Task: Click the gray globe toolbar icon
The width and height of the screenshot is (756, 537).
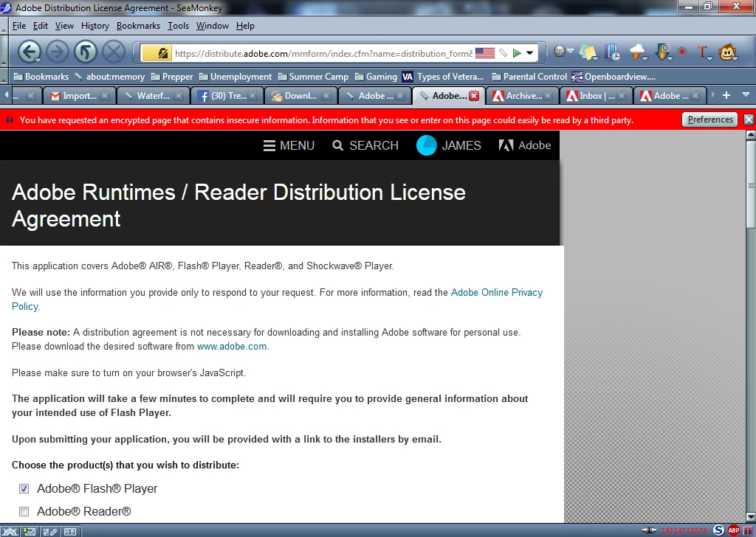Action: (x=560, y=51)
